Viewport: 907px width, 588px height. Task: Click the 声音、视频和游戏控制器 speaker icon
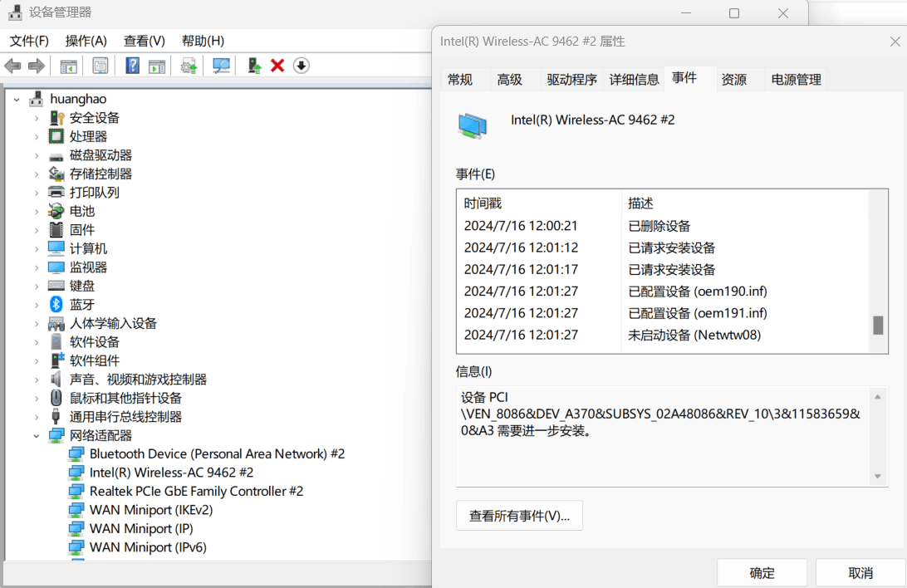click(x=56, y=380)
